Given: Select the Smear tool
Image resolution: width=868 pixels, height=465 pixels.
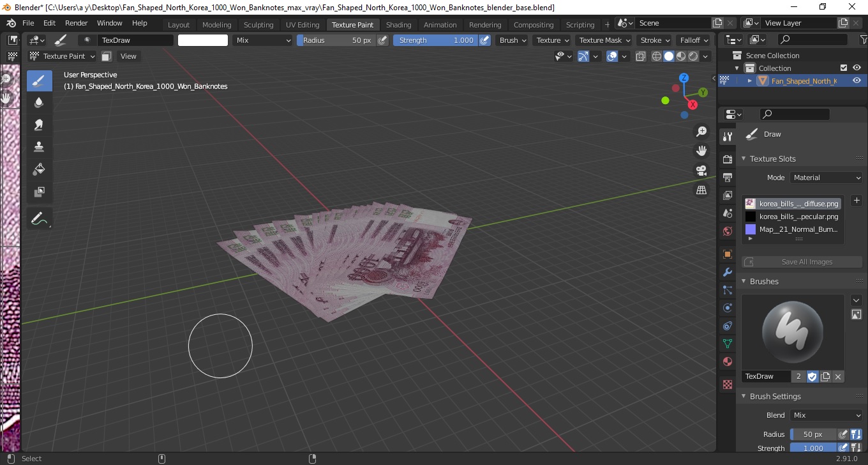Looking at the screenshot, I should point(39,125).
